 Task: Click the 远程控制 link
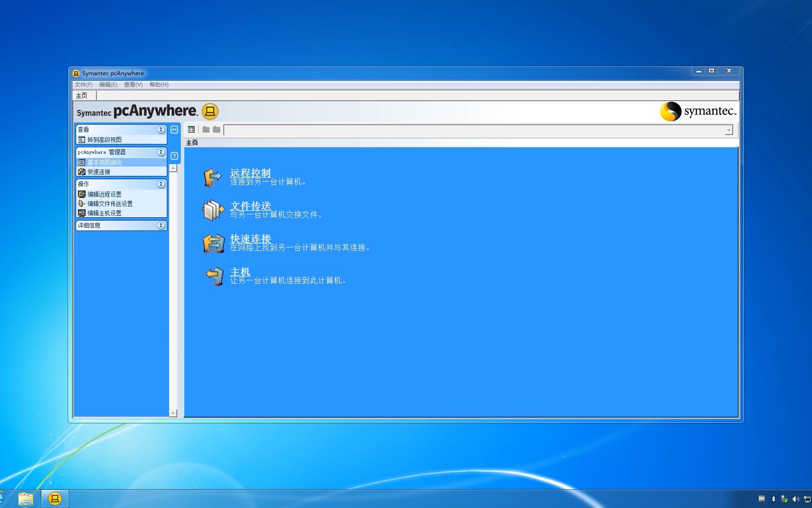click(x=250, y=173)
